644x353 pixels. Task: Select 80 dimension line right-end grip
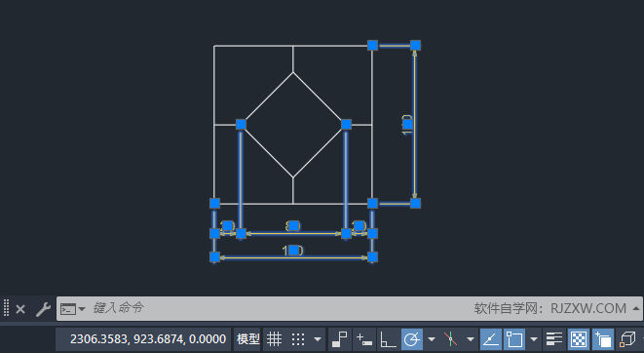pos(346,233)
